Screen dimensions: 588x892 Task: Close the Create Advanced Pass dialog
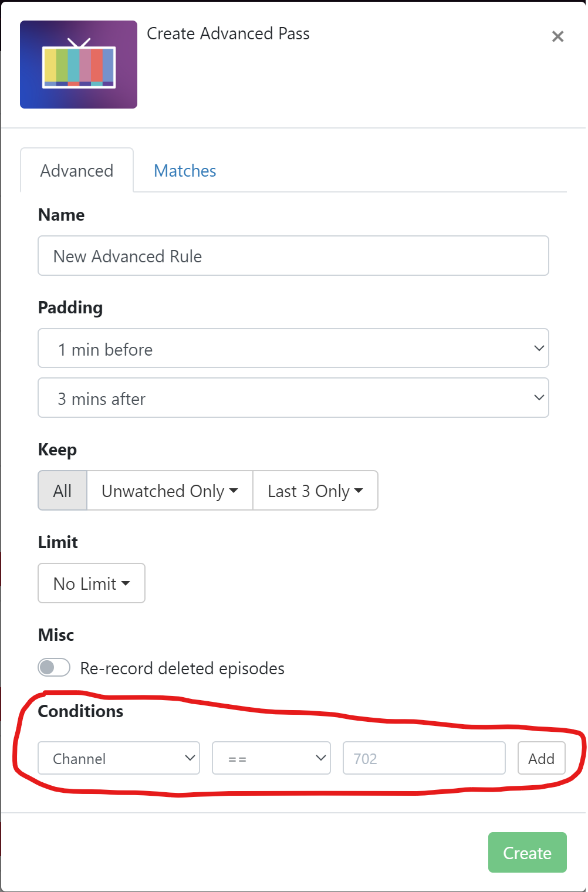click(557, 36)
